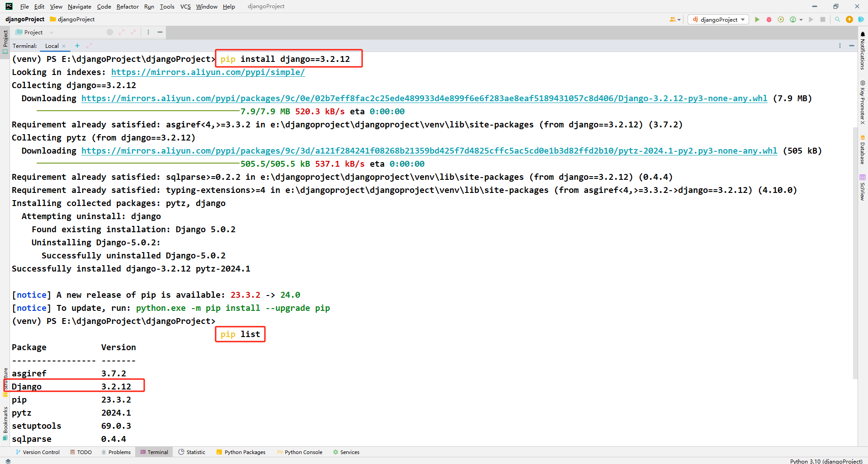Viewport: 868px width, 464px height.
Task: Open the Run menu
Action: point(149,6)
